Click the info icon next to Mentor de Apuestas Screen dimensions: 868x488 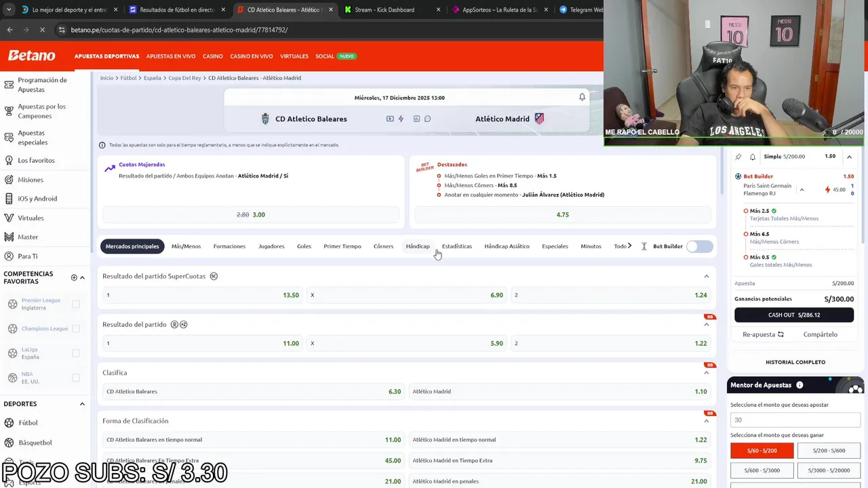800,385
